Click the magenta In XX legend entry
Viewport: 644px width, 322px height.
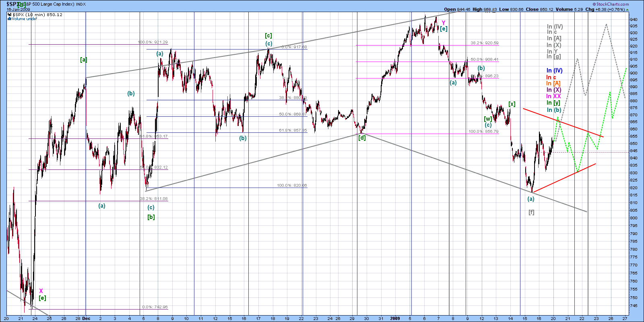553,96
